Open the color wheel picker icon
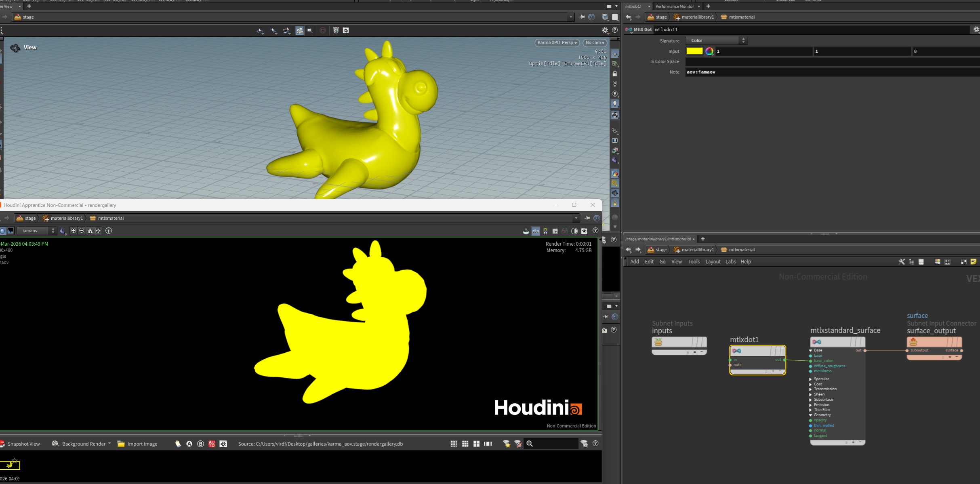This screenshot has width=980, height=484. (709, 51)
